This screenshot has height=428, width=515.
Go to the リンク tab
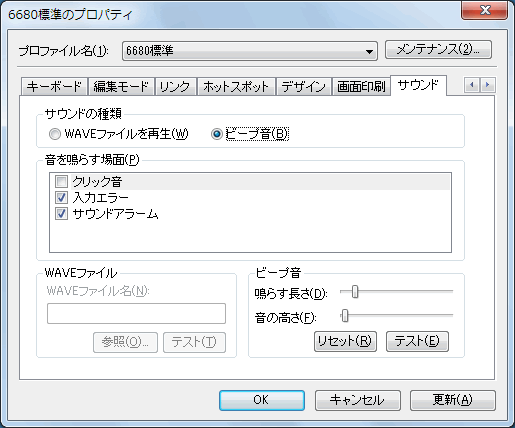pyautogui.click(x=175, y=87)
